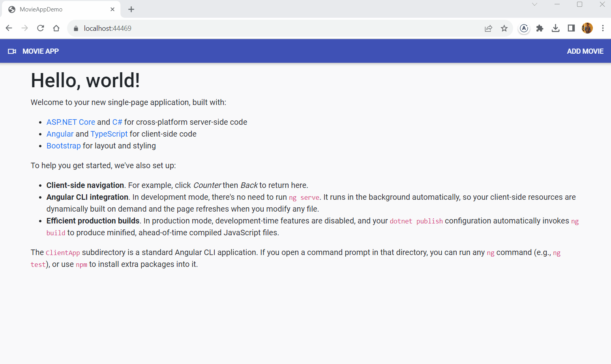Open Chrome three-dot menu
The width and height of the screenshot is (611, 364).
pos(603,28)
